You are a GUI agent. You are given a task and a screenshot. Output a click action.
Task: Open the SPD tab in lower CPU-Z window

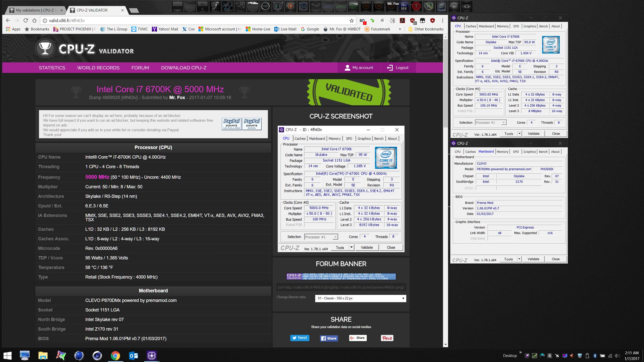point(516,152)
